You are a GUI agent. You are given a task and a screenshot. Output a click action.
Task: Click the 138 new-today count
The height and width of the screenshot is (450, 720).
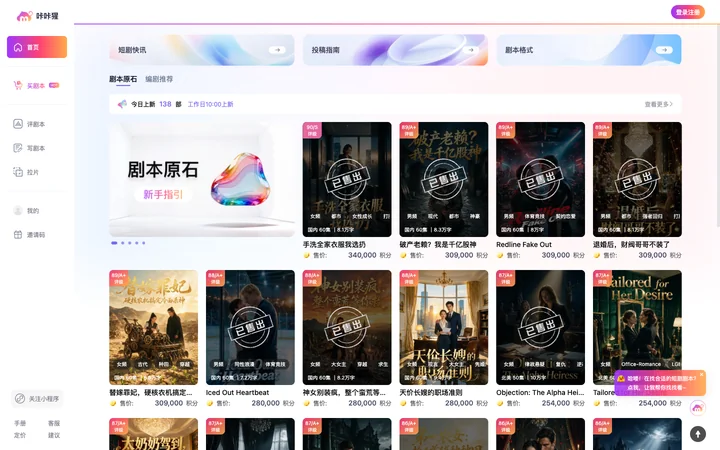click(x=165, y=104)
